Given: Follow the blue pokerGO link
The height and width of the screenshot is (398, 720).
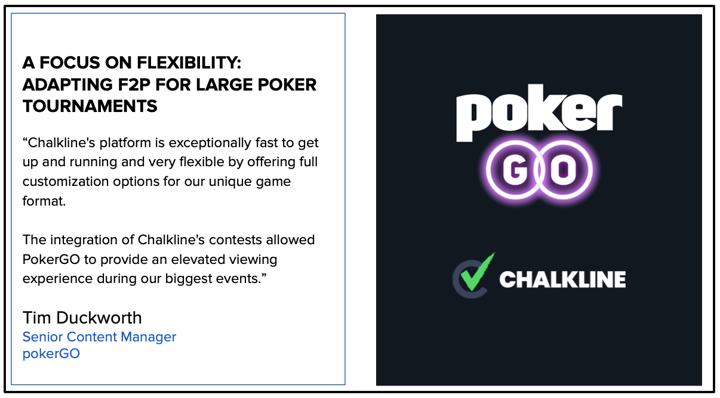Looking at the screenshot, I should tap(51, 353).
